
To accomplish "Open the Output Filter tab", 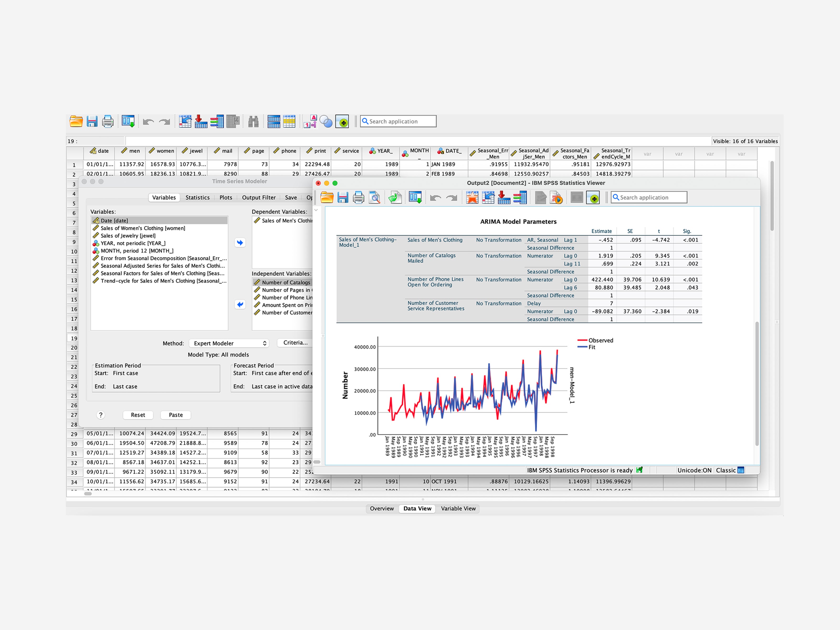I will (259, 197).
